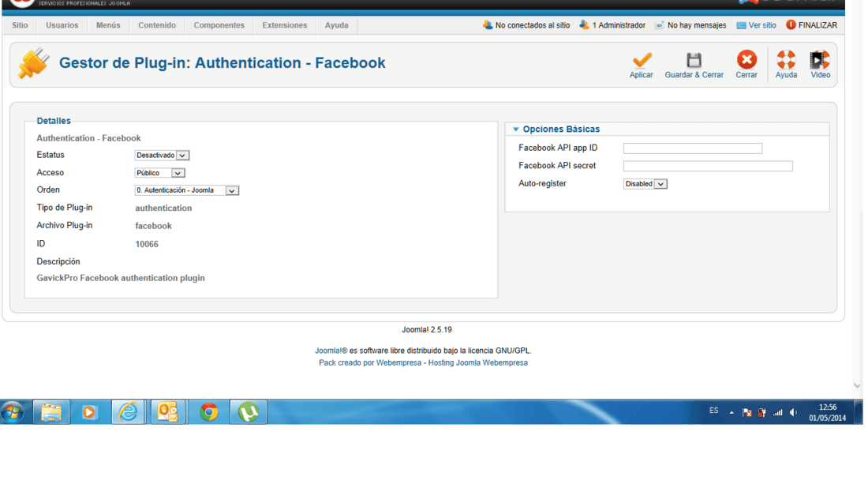Click the Facebook API app ID field
The width and height of the screenshot is (868, 488).
(x=693, y=148)
